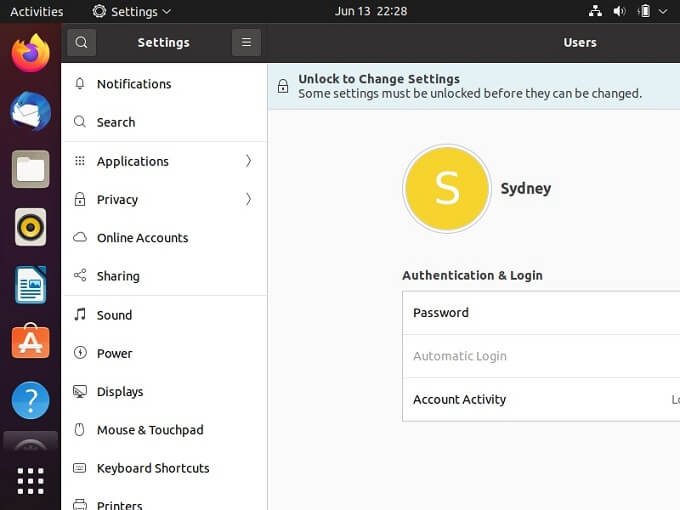
Task: Open Ubuntu Software store from dock
Action: tap(30, 342)
